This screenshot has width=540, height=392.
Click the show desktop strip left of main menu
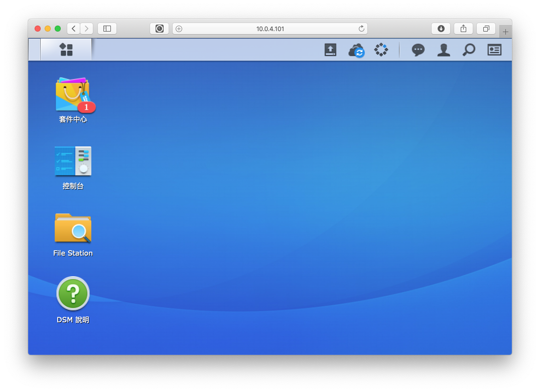[x=35, y=50]
